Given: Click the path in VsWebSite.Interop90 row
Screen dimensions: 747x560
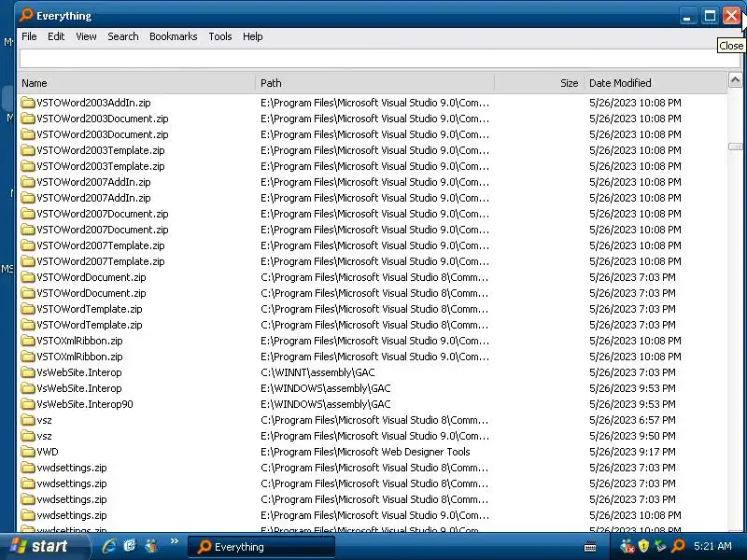Looking at the screenshot, I should 325,404.
